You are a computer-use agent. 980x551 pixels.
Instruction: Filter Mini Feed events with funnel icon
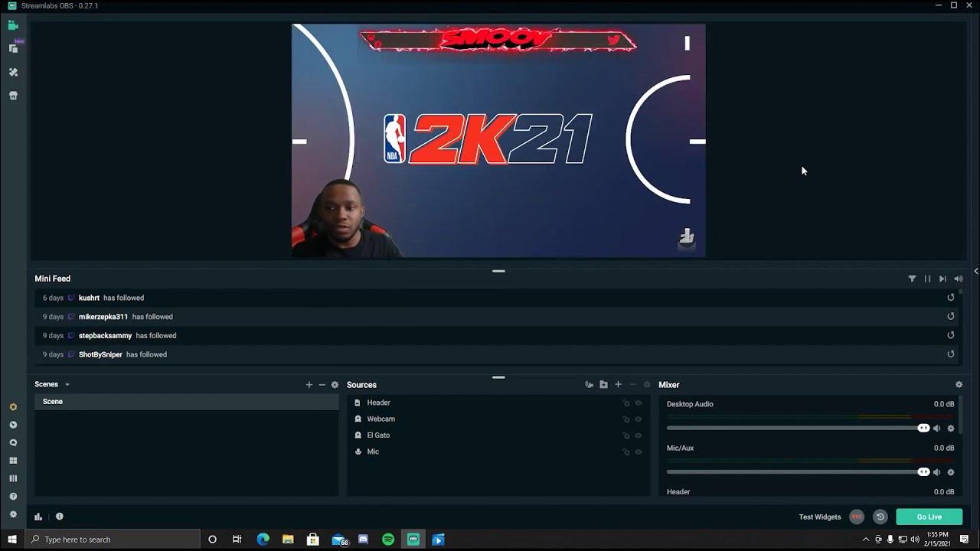point(912,279)
